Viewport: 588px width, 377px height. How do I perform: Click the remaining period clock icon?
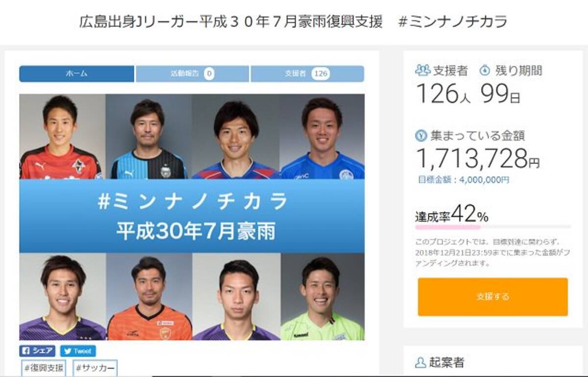pyautogui.click(x=485, y=70)
